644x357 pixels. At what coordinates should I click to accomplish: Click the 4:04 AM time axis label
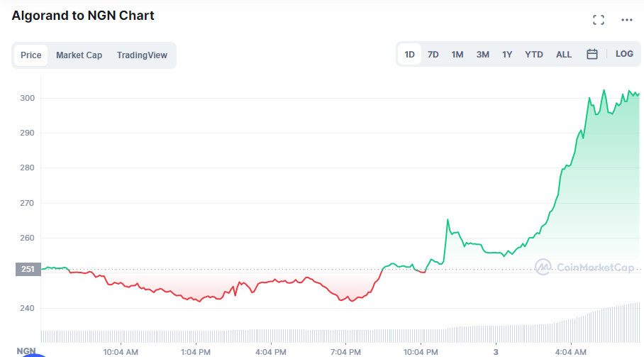click(570, 352)
